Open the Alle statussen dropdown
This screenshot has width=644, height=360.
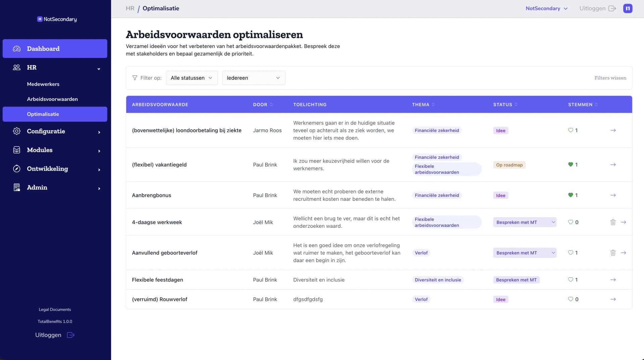coord(192,78)
